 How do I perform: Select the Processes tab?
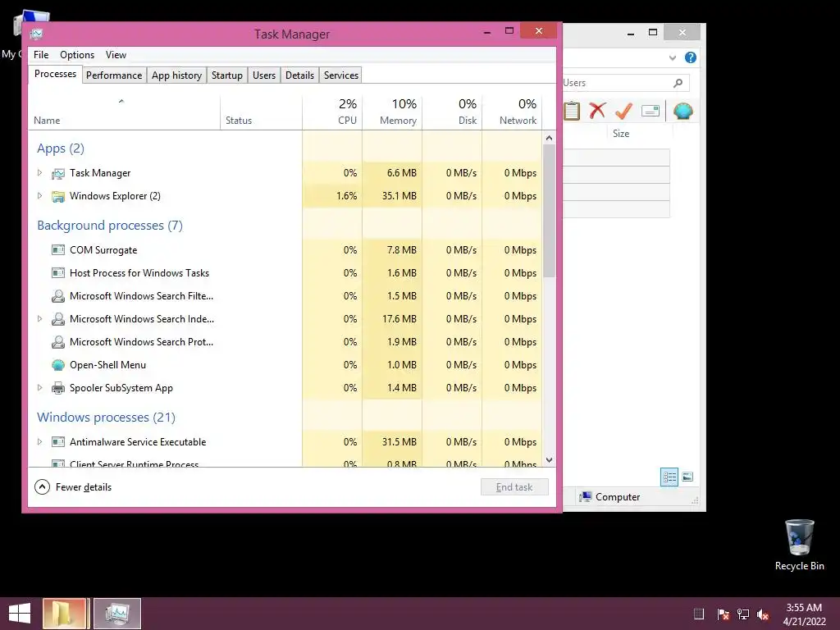[x=55, y=74]
